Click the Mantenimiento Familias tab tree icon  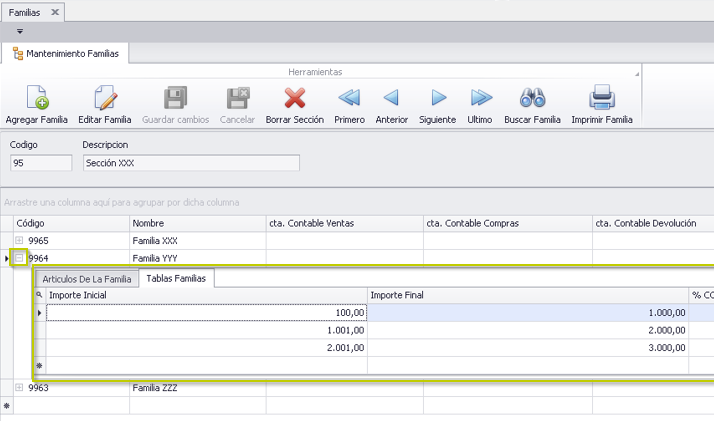coord(18,54)
